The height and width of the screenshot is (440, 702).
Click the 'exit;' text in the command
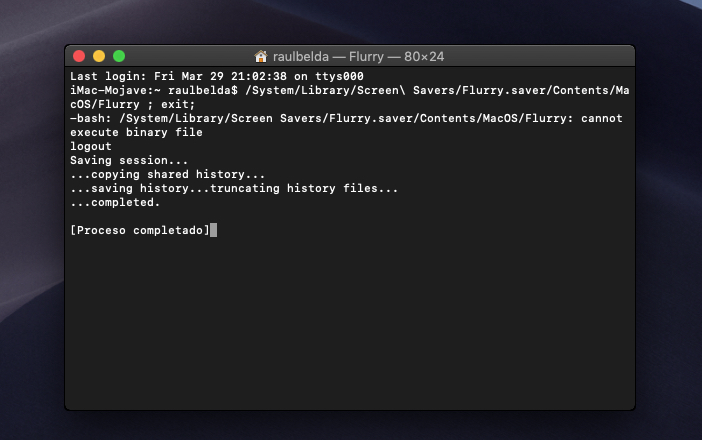(178, 104)
